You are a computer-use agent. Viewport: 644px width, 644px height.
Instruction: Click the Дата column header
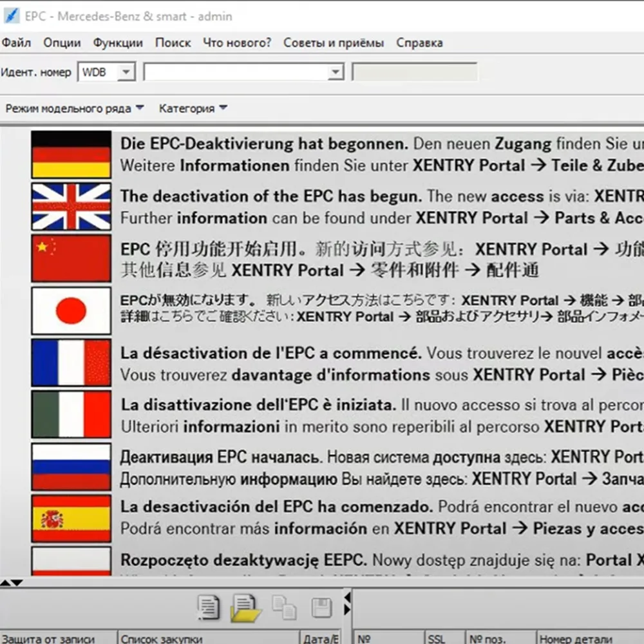320,638
